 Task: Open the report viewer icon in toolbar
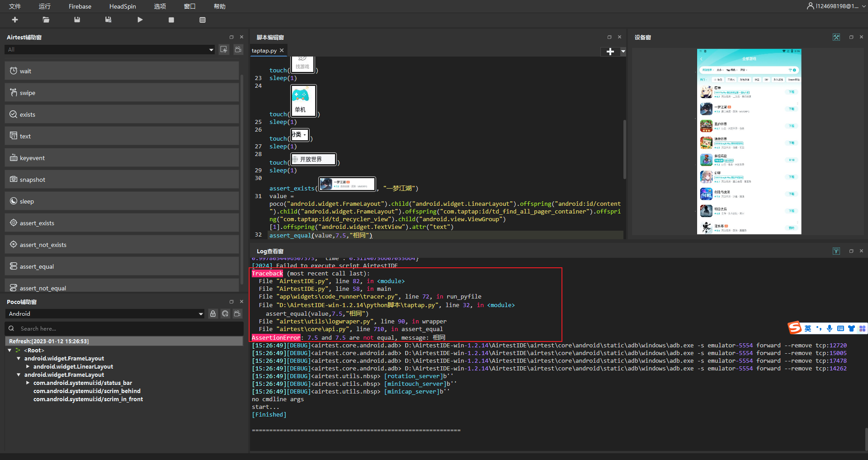click(x=203, y=20)
